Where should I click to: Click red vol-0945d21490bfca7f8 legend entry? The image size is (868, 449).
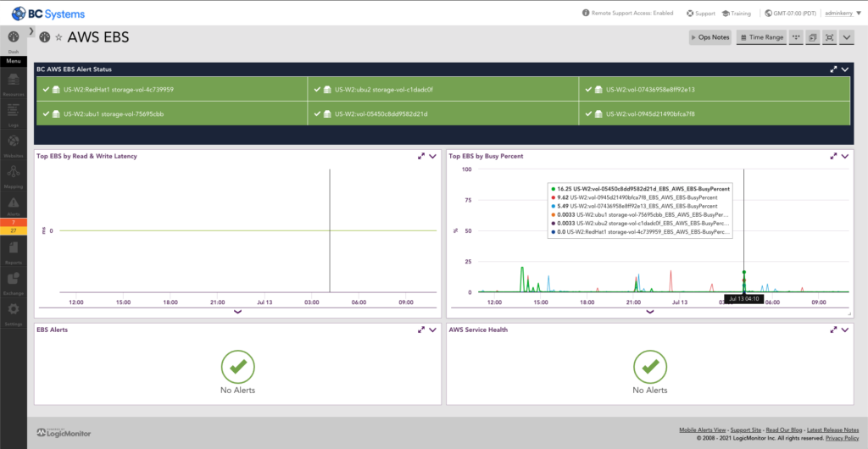(634, 197)
